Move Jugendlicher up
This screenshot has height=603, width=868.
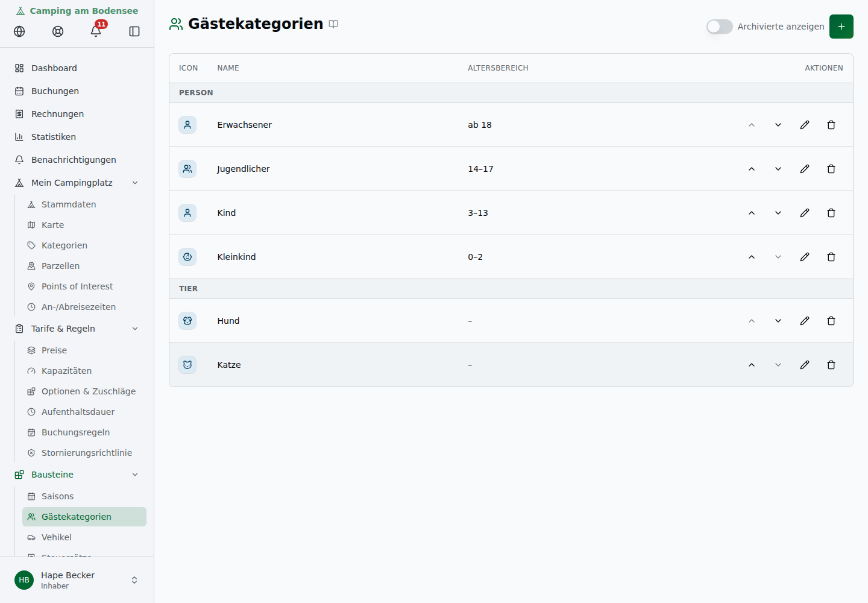coord(752,169)
